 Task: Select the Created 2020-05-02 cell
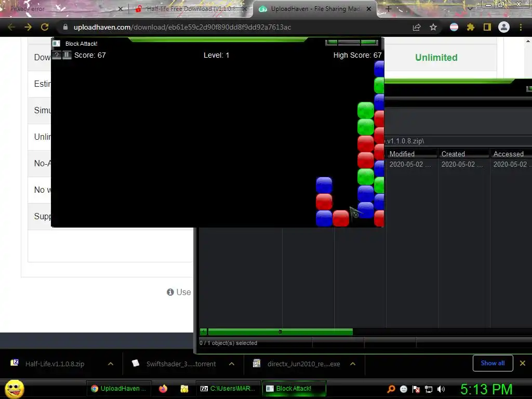click(x=462, y=164)
